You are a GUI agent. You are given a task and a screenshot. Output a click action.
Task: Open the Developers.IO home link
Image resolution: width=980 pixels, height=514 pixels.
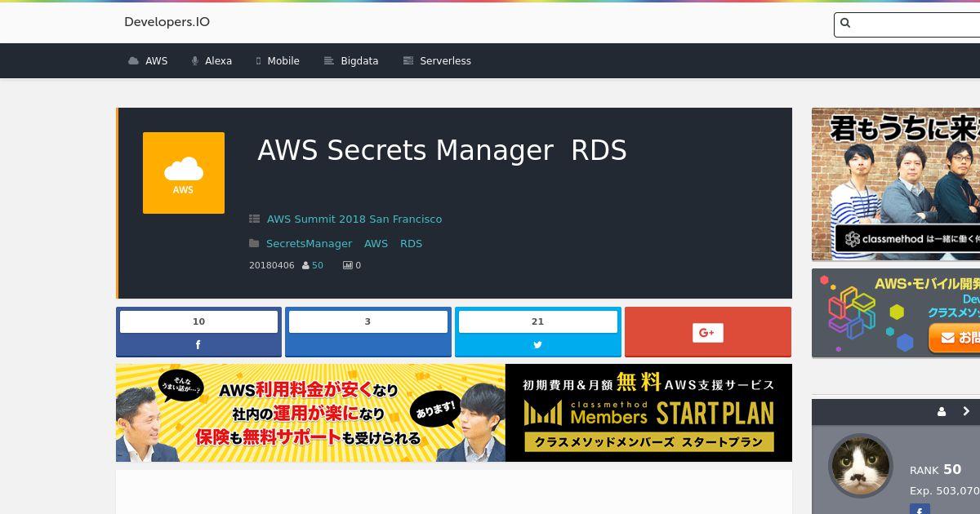point(167,22)
